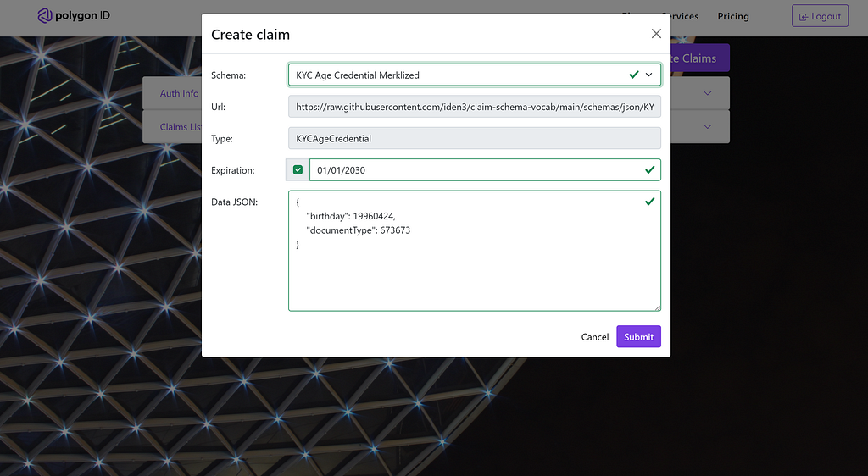Click the Url field
Viewport: 868px width, 476px height.
475,107
